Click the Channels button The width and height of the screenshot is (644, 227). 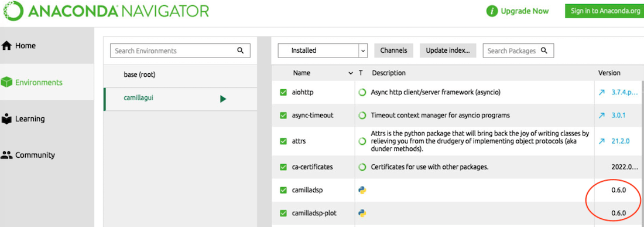393,50
